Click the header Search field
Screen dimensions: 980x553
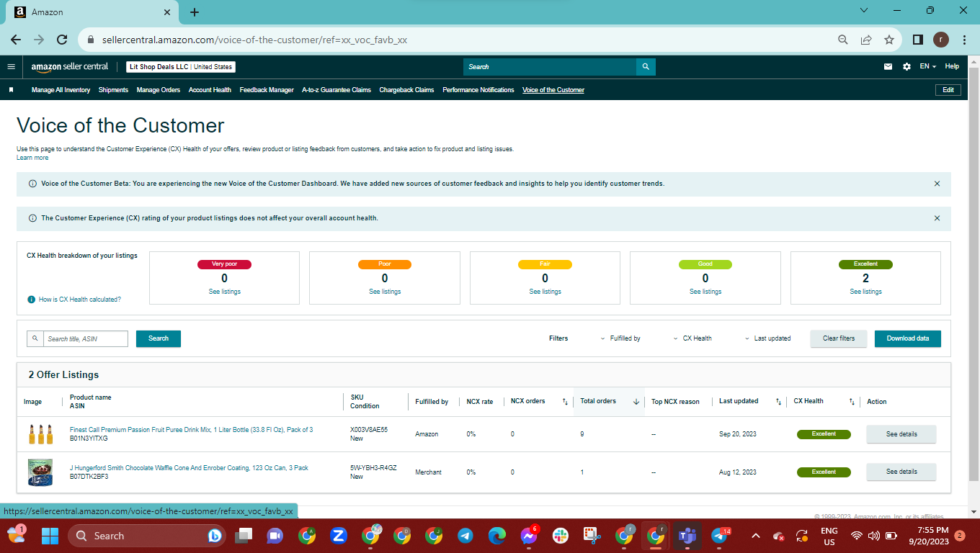(550, 66)
